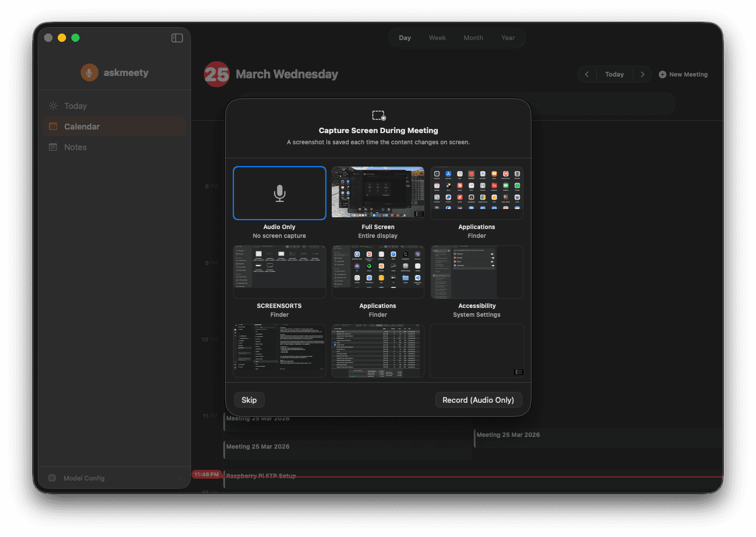Click the microphone avatar beside askmeety
The image size is (756, 537).
(89, 72)
